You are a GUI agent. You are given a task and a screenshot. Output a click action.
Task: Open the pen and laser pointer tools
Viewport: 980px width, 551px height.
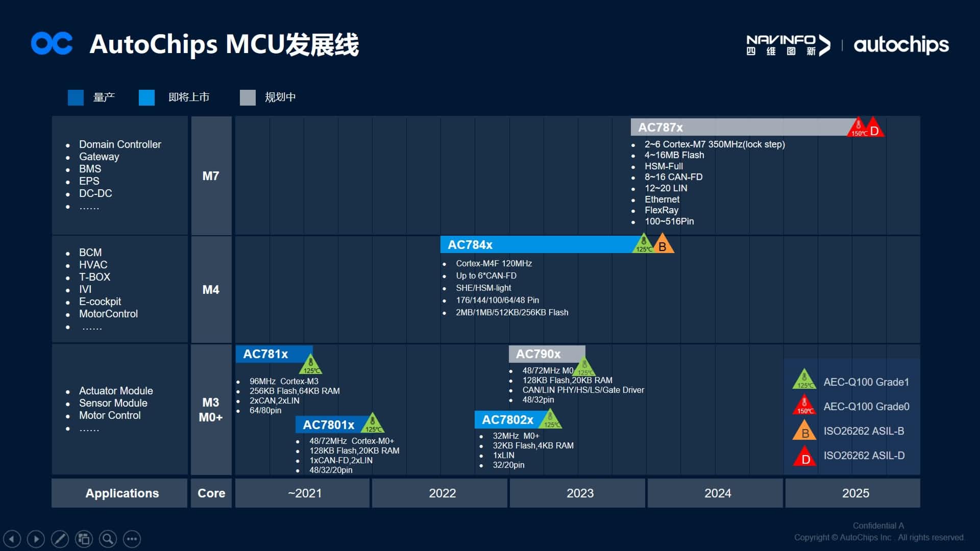(x=60, y=539)
